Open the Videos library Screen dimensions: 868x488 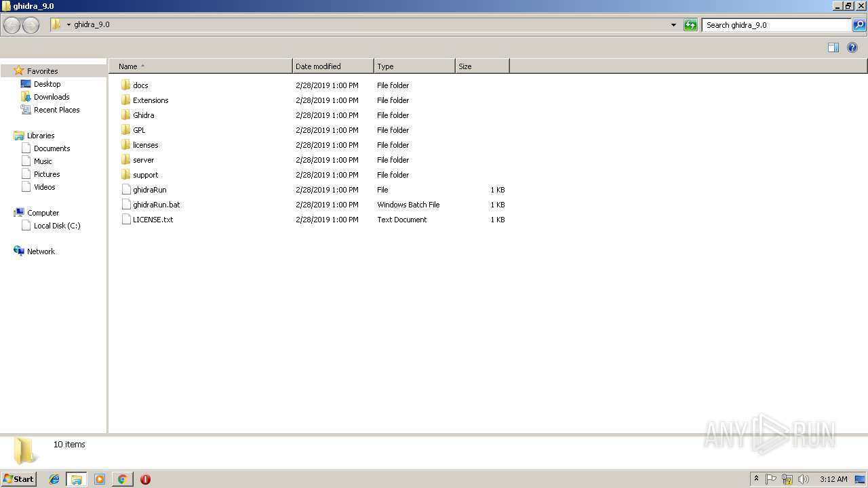coord(45,187)
